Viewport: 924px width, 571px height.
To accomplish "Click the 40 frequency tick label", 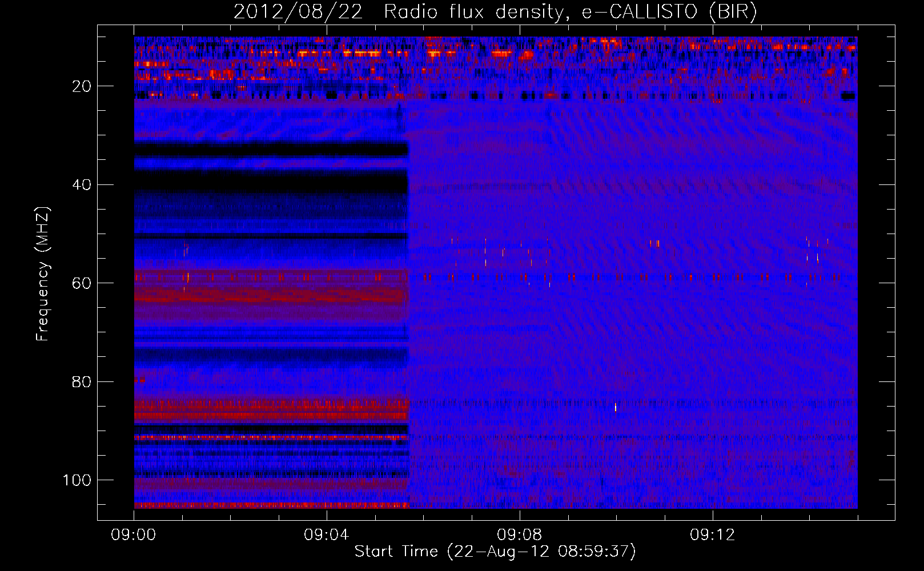I will click(x=82, y=185).
